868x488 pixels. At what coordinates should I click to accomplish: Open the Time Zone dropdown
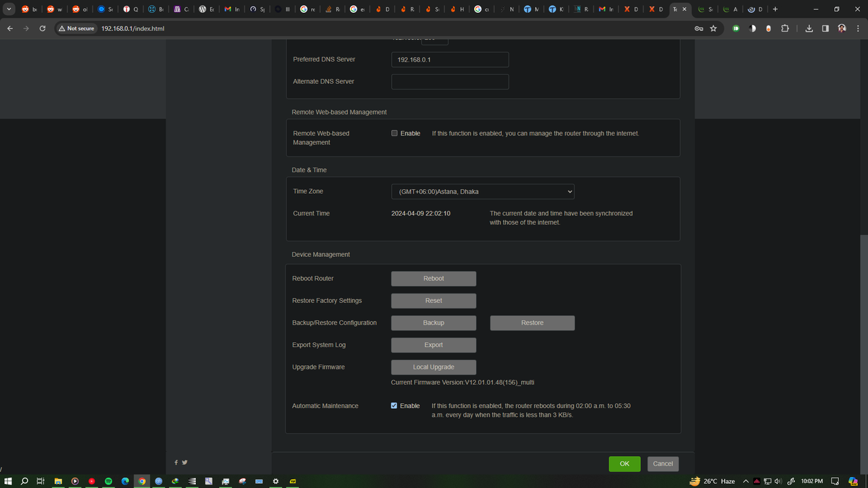[483, 192]
